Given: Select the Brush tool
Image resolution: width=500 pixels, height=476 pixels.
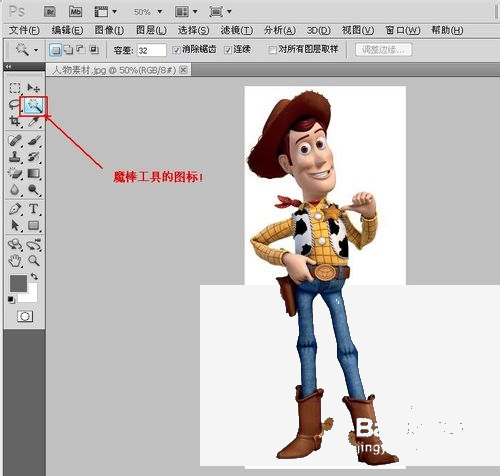Looking at the screenshot, I should tap(34, 141).
